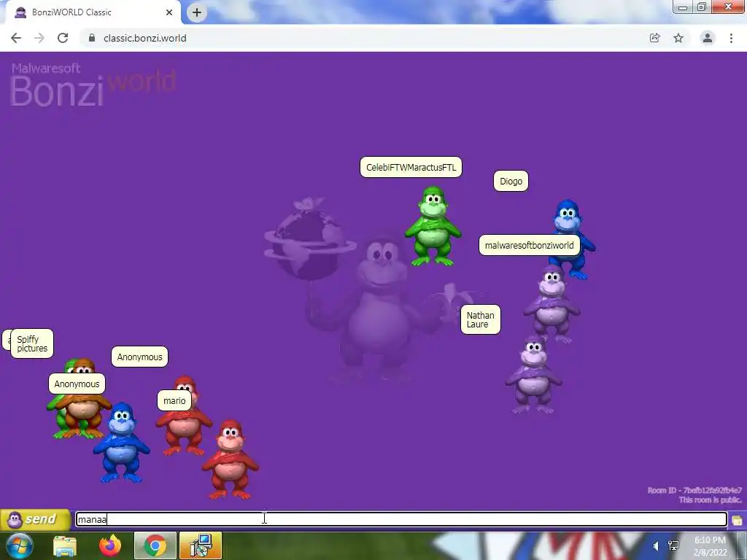Click the Spiffy pictures name bubble
Image resolution: width=747 pixels, height=560 pixels.
coord(32,343)
